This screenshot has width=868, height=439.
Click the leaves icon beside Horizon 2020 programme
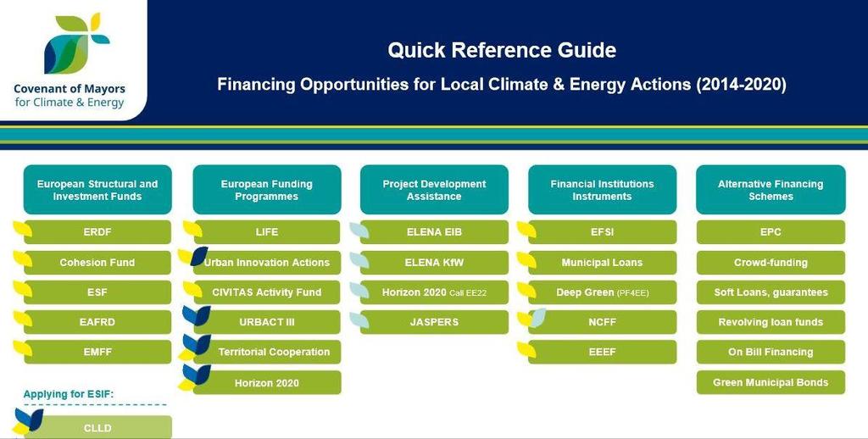194,377
